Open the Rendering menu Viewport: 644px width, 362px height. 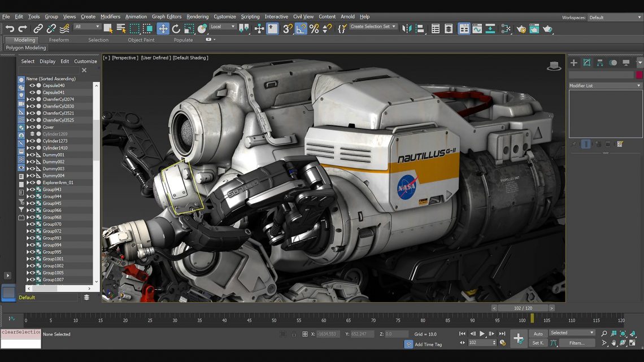(197, 16)
